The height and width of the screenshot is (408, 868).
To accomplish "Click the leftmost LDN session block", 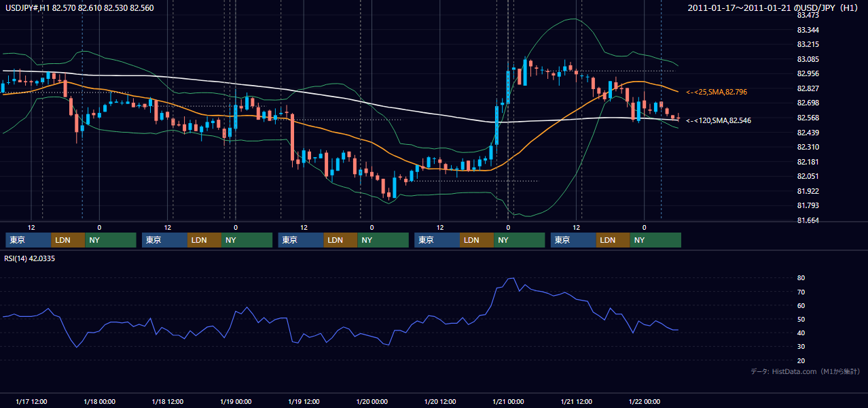I will (68, 240).
